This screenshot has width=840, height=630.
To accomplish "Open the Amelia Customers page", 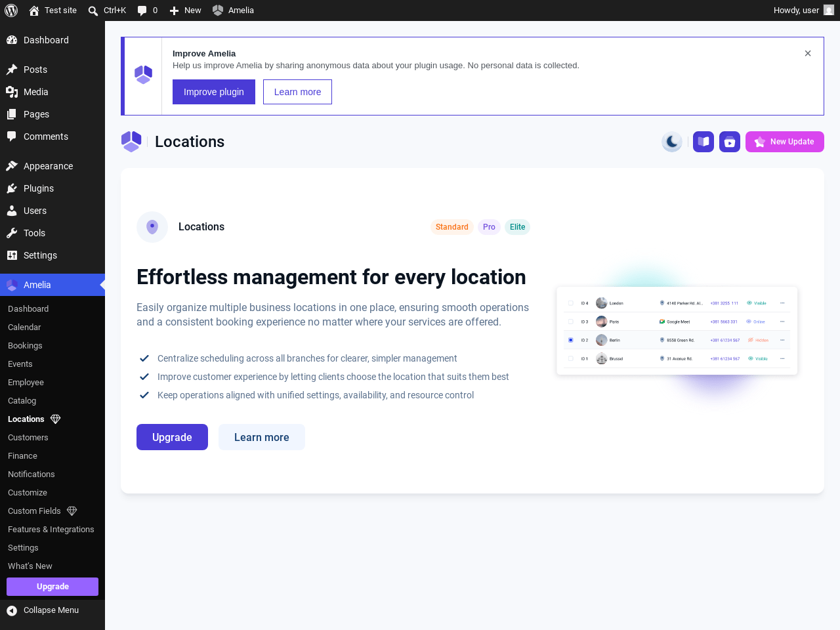I will click(x=52, y=438).
